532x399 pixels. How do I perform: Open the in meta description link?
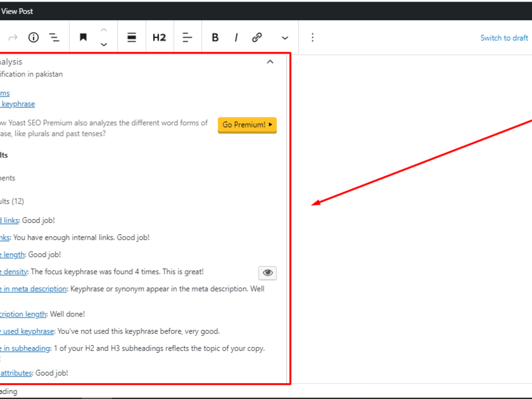(x=33, y=289)
